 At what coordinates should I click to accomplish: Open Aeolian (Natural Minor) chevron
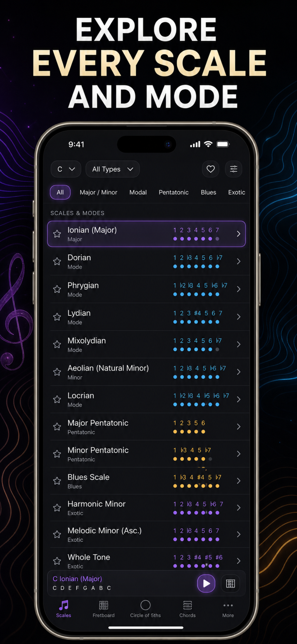click(x=239, y=372)
